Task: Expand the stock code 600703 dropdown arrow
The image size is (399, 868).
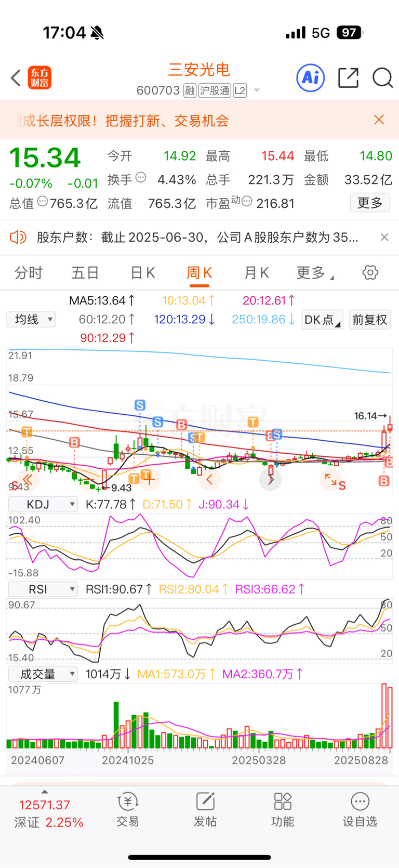Action: pyautogui.click(x=257, y=90)
